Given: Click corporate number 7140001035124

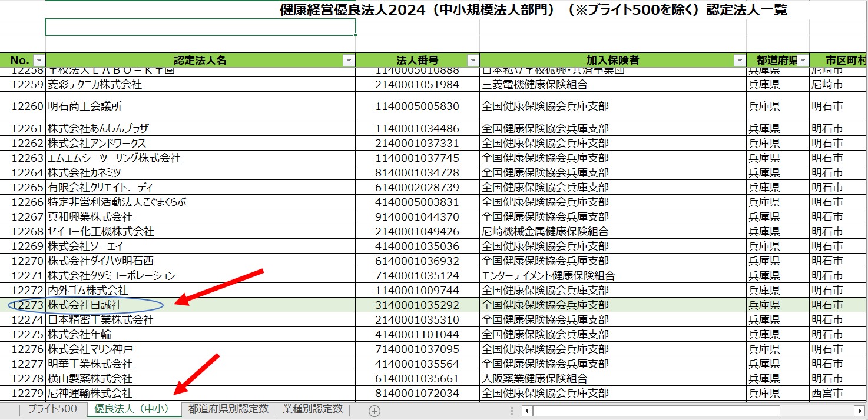Looking at the screenshot, I should (x=418, y=276).
